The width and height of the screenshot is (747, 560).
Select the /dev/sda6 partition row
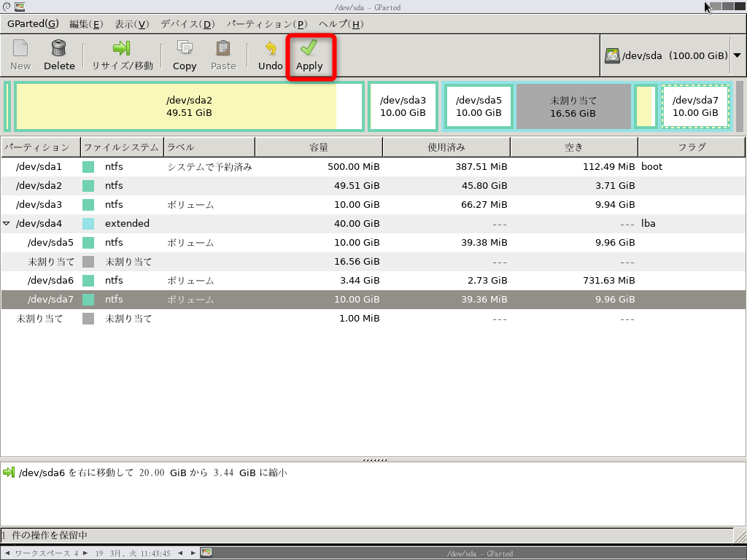point(373,281)
